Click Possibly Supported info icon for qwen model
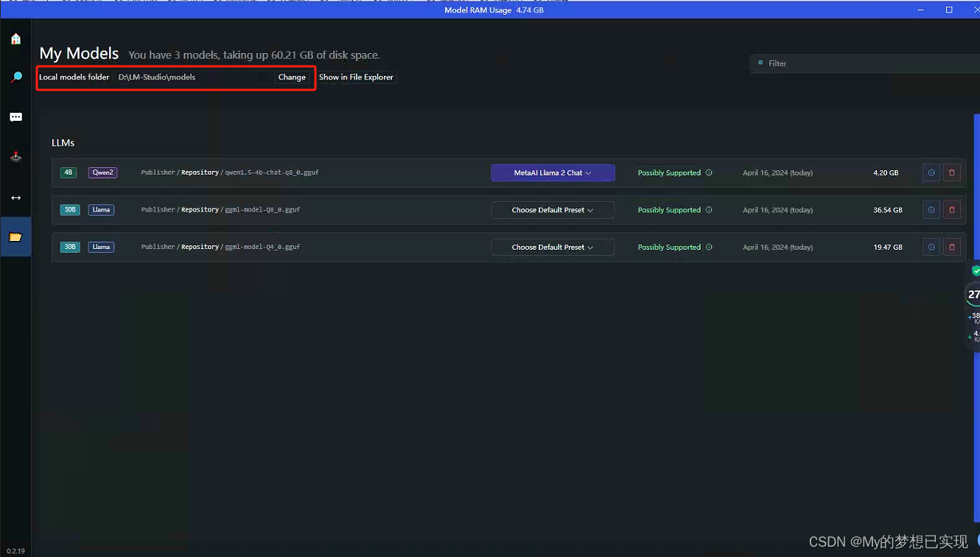This screenshot has width=980, height=557. coord(709,173)
